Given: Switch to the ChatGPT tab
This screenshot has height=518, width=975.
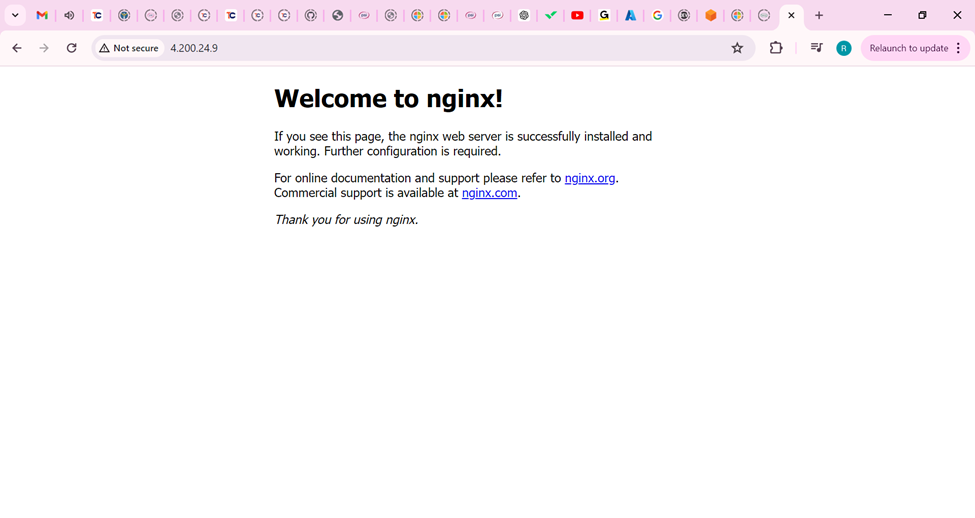Looking at the screenshot, I should pyautogui.click(x=524, y=16).
